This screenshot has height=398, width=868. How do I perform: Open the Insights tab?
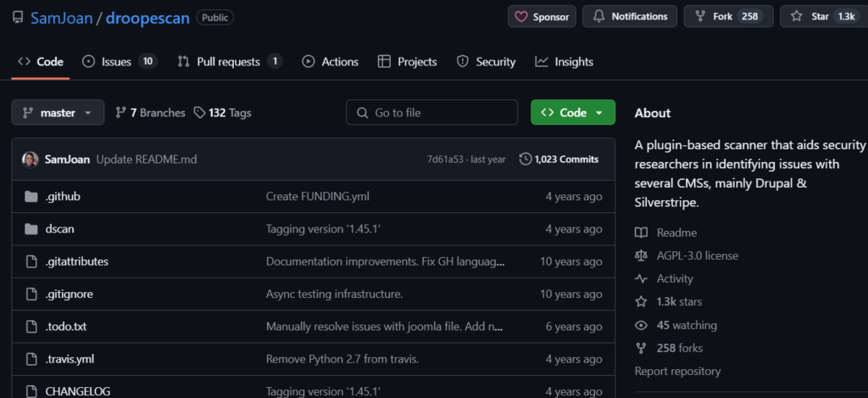pyautogui.click(x=564, y=62)
